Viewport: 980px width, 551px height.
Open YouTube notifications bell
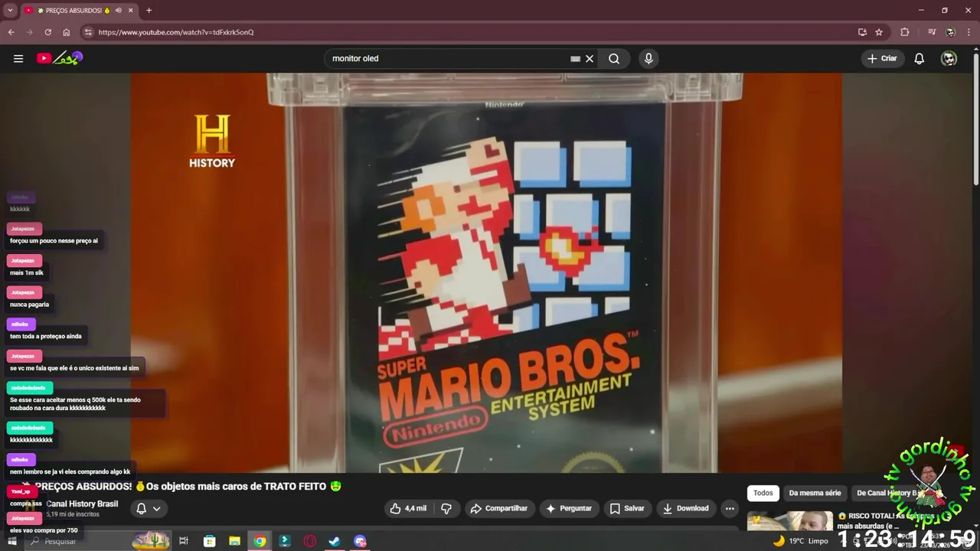(x=920, y=58)
